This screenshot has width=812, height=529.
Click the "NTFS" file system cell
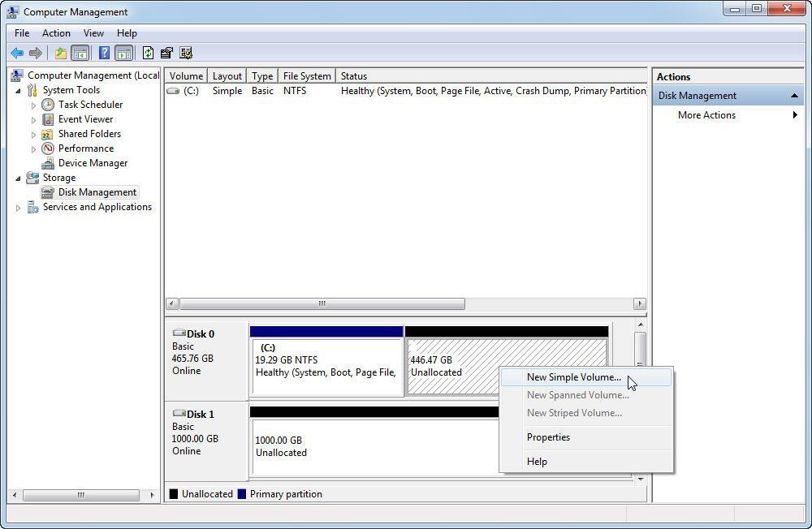295,91
